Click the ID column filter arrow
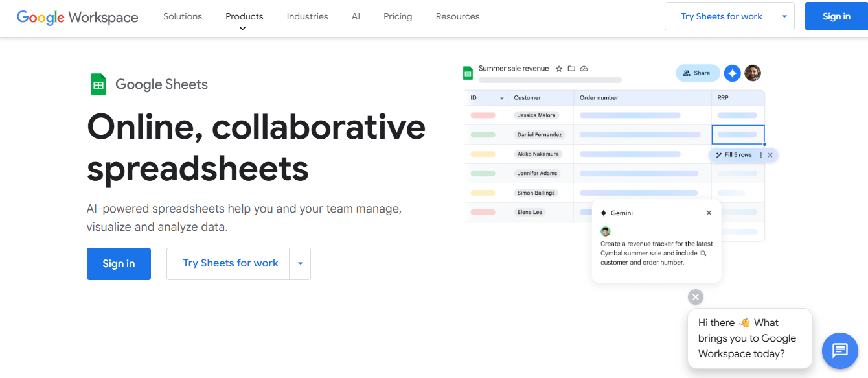Screen dimensions: 868x378 click(501, 98)
